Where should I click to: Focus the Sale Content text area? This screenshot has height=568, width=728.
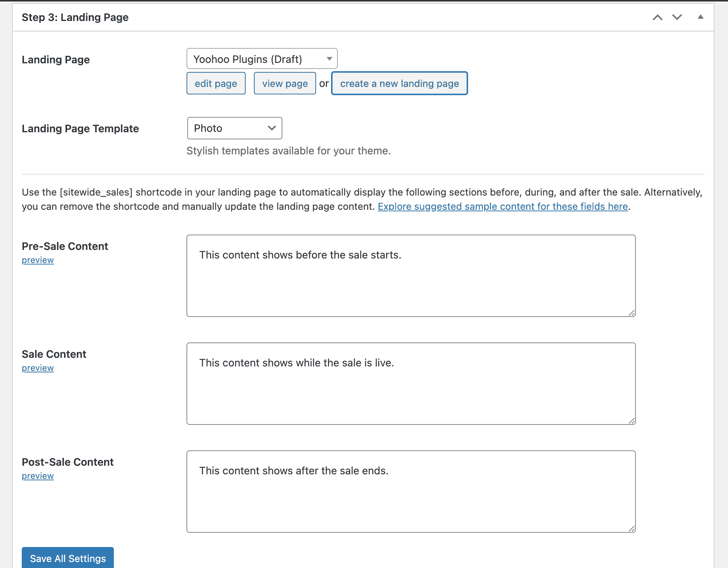point(411,384)
